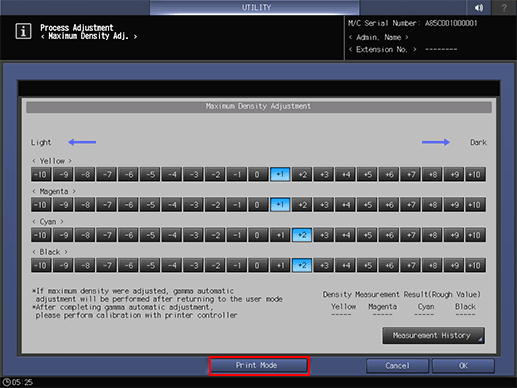Viewport: 517px width, 388px height.
Task: Open help with the question mark icon
Action: [504, 7]
